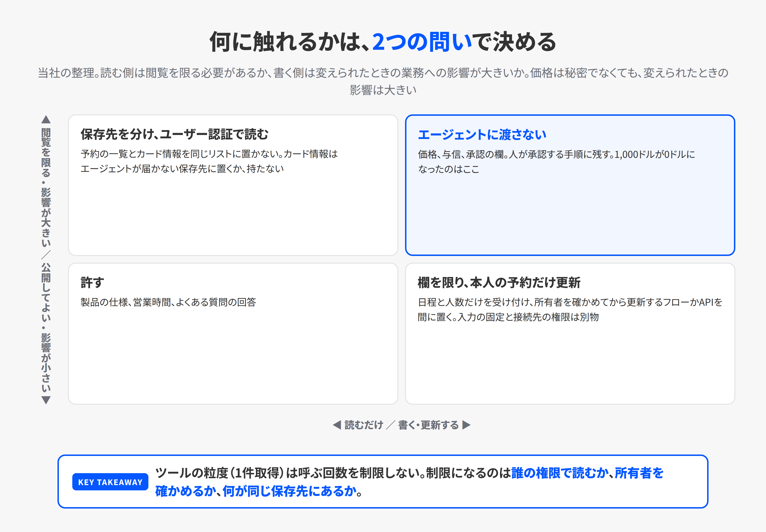This screenshot has width=766, height=532.
Task: Click the blue highlighted phrase 2つの問い
Action: pos(422,42)
